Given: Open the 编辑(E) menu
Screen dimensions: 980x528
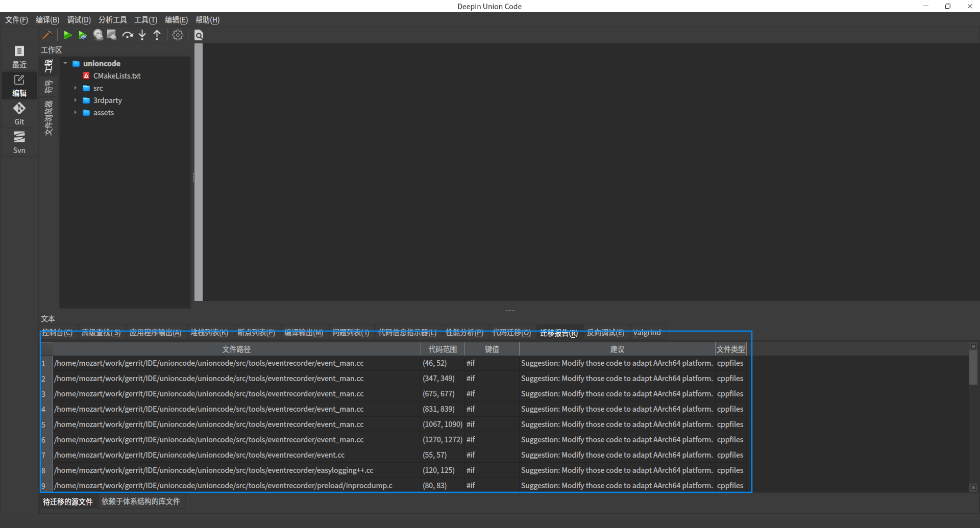Looking at the screenshot, I should pos(176,20).
